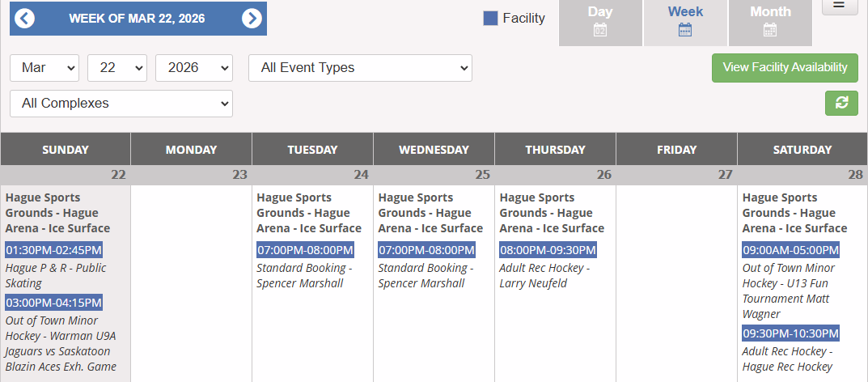Open Saturday 09:00AM-05:00PM tournament booking
This screenshot has width=868, height=382.
790,250
